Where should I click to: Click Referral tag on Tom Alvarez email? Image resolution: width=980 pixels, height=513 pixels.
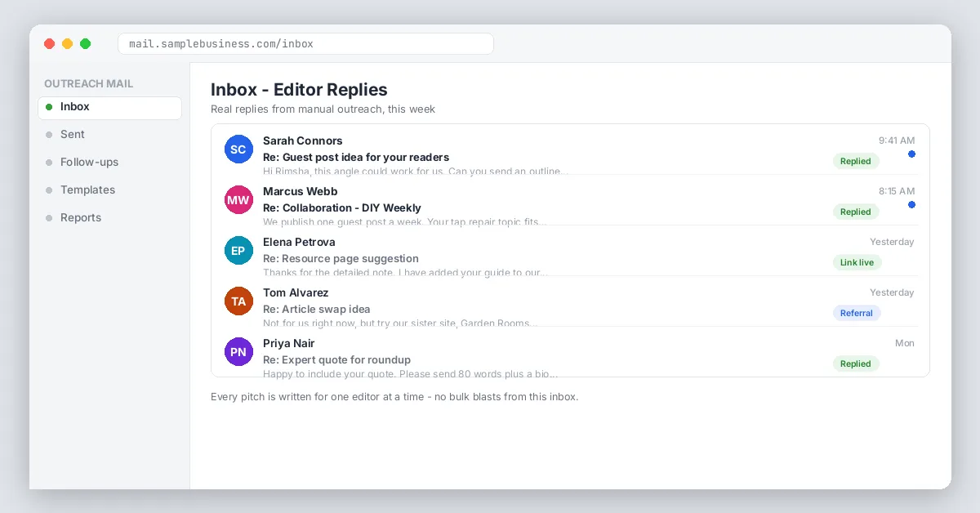click(857, 313)
